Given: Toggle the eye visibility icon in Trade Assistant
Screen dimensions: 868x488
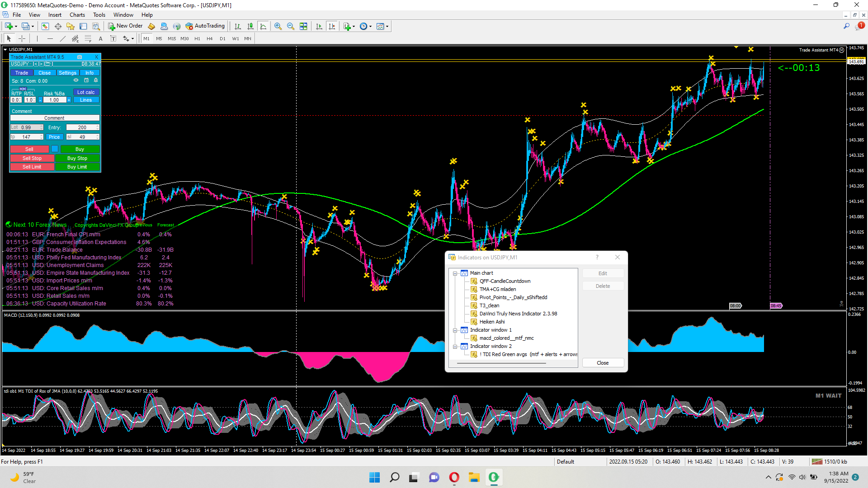Looking at the screenshot, I should point(76,80).
